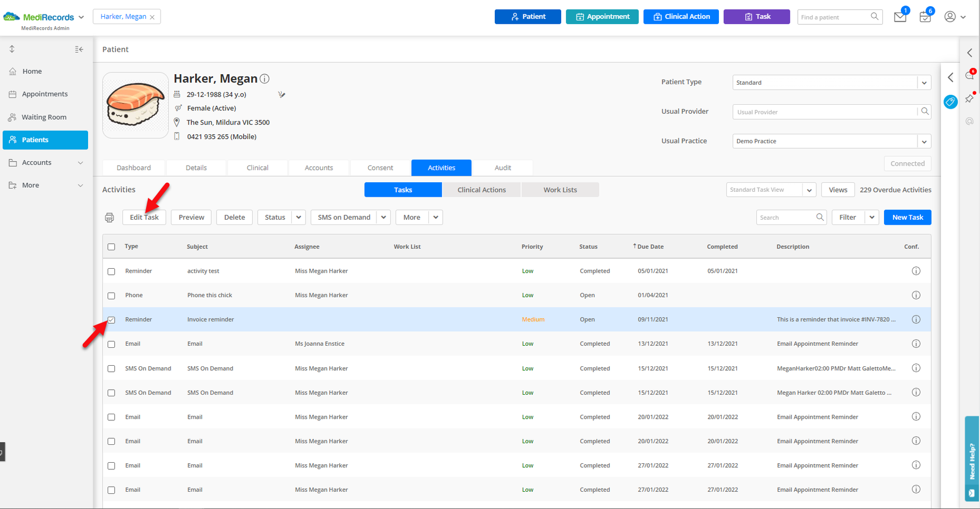Screen dimensions: 980x509
Task: Check the Ms Joanna Enstice email row checkbox
Action: point(112,345)
